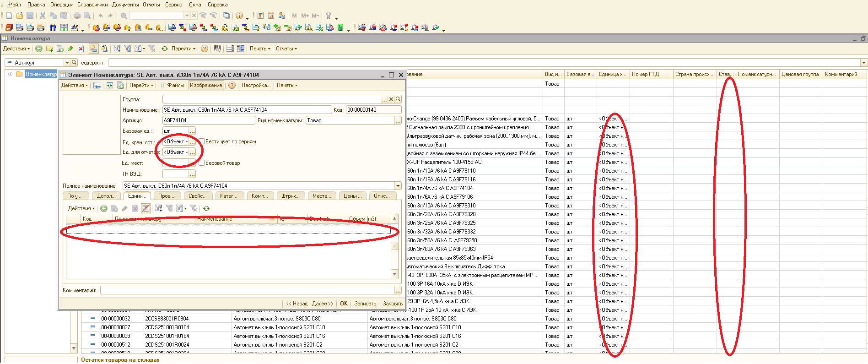Open the Полное наименование dropdown arrow
The height and width of the screenshot is (364, 868).
point(398,186)
